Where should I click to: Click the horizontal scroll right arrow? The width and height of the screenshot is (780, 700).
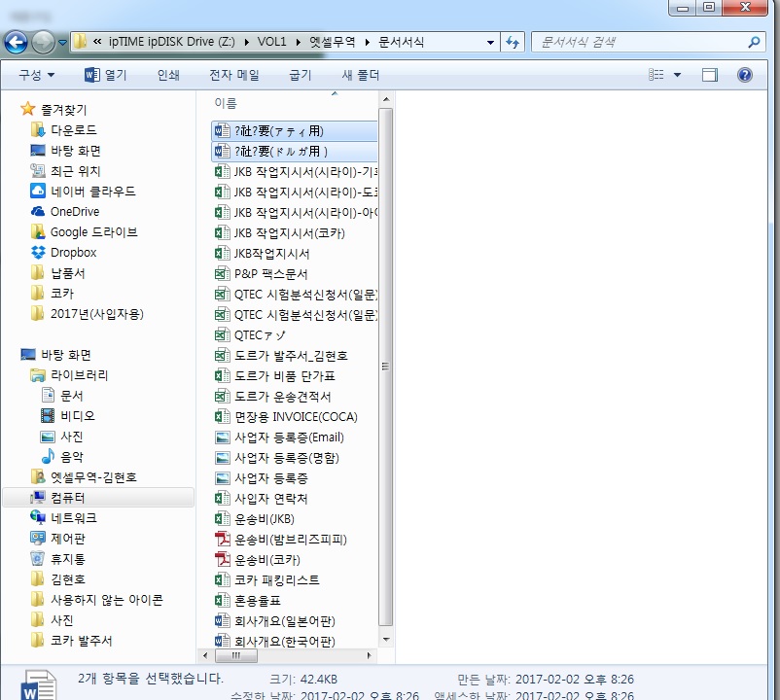point(369,655)
